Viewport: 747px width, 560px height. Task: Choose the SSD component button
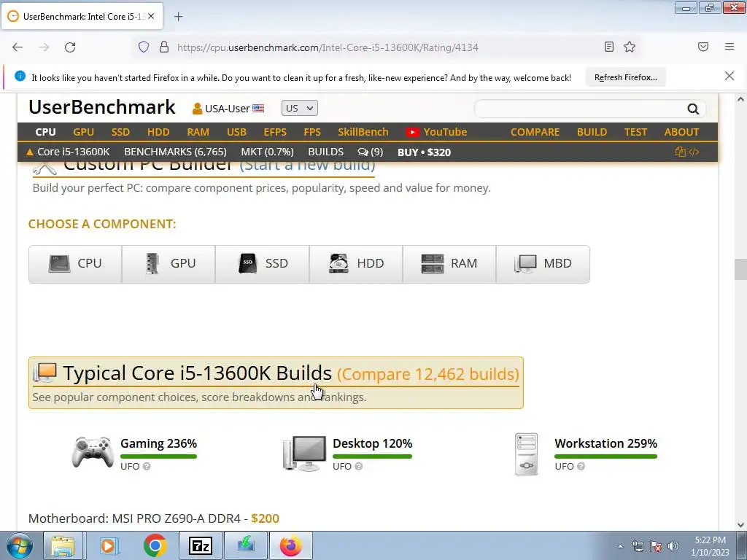(x=263, y=264)
